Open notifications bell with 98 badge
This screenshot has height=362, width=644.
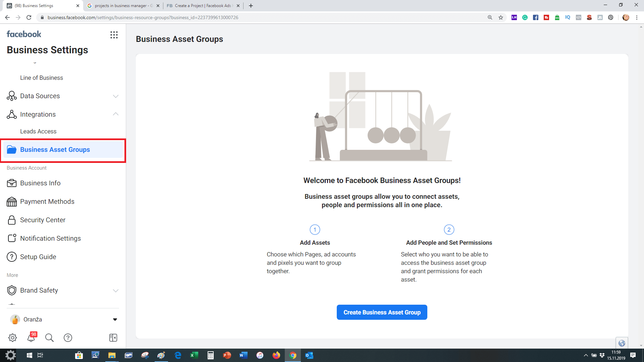coord(31,338)
